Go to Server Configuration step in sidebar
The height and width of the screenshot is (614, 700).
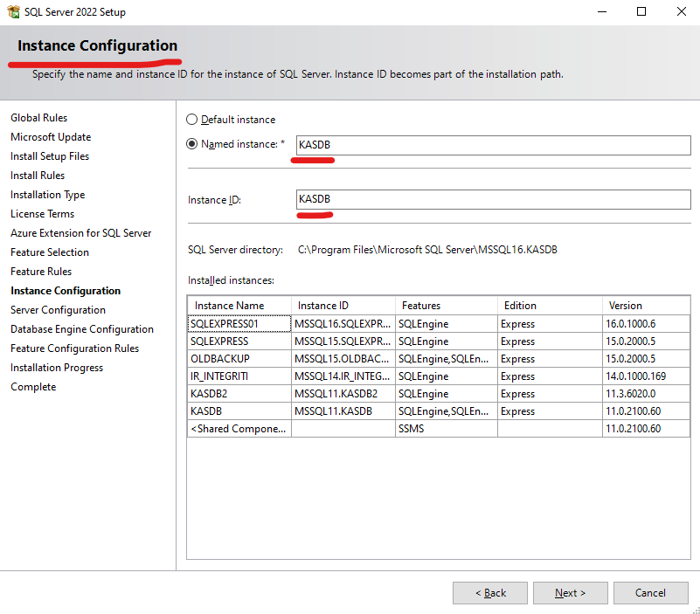point(58,310)
